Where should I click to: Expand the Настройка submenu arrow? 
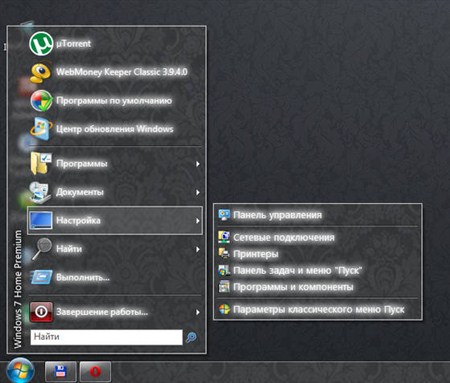[198, 221]
